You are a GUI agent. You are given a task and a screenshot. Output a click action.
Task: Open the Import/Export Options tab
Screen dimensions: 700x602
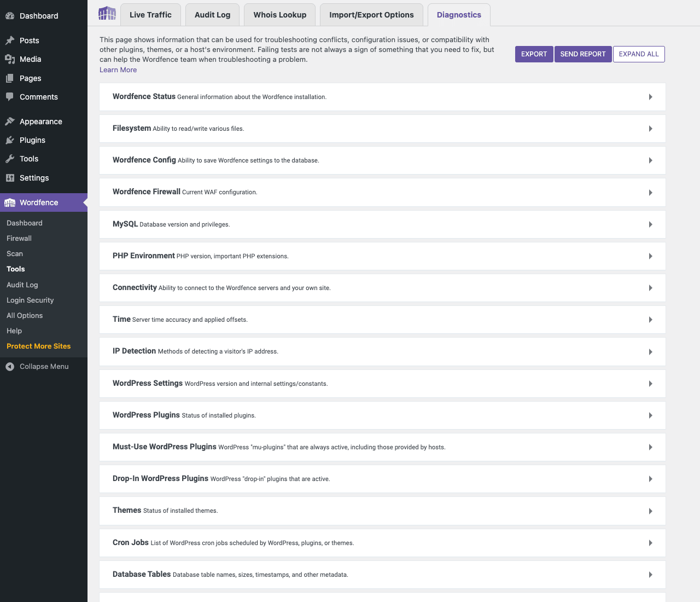tap(371, 15)
